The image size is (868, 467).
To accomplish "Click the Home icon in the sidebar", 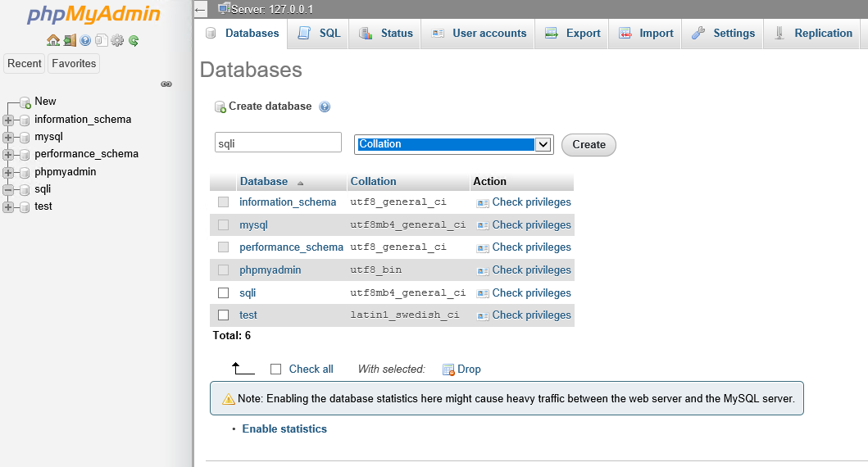I will click(53, 40).
